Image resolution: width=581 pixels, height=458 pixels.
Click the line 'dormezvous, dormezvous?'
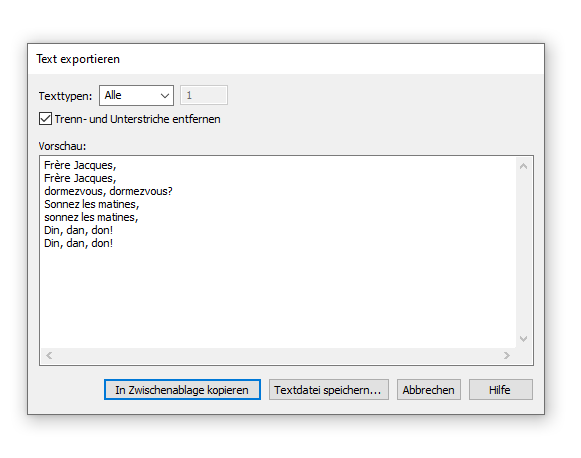[108, 191]
